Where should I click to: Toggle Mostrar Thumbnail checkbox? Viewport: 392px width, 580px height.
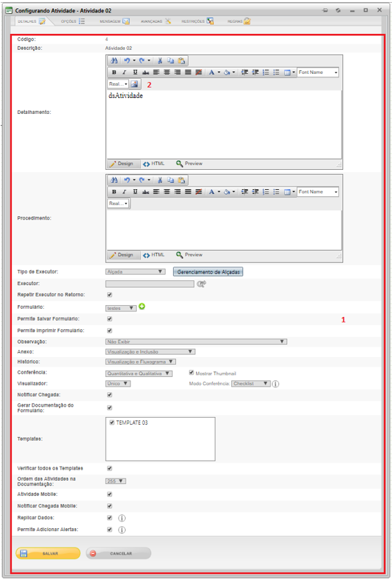[191, 373]
